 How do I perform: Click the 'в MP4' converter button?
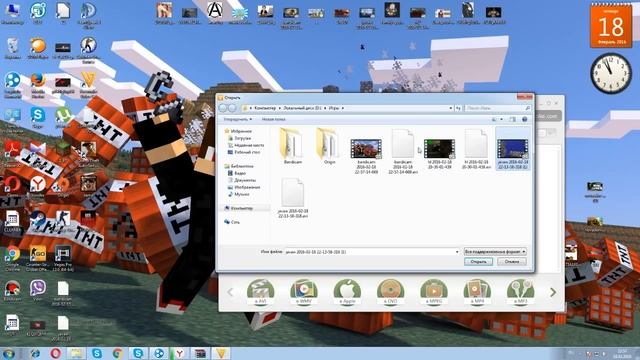pos(477,292)
